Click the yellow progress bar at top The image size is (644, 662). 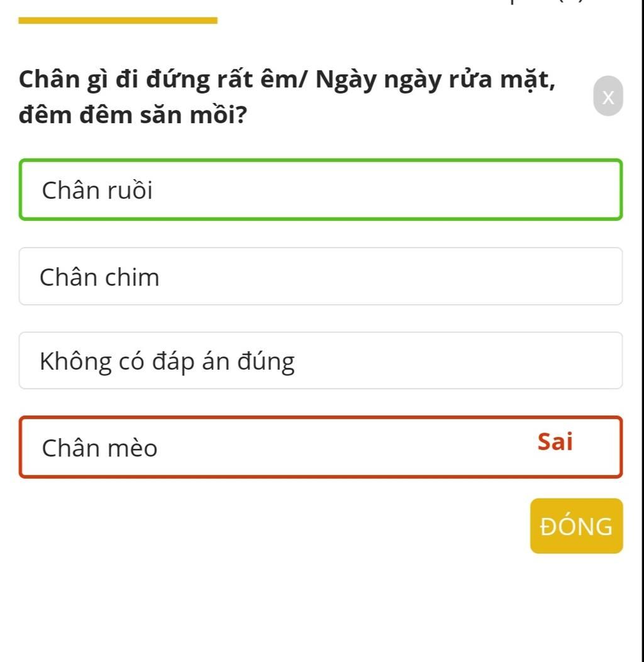[x=118, y=21]
